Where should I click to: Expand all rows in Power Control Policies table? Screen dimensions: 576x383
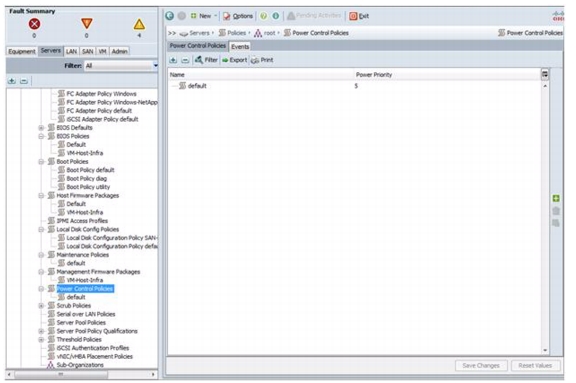pos(173,60)
